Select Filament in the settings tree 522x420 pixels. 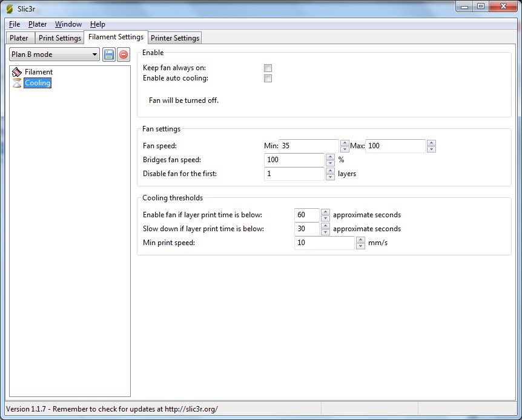click(39, 72)
